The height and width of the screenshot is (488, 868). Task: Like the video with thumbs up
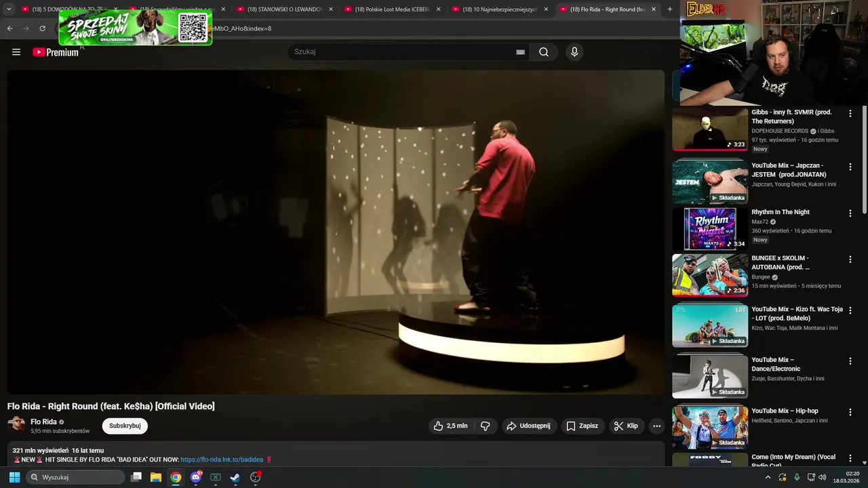pos(450,426)
